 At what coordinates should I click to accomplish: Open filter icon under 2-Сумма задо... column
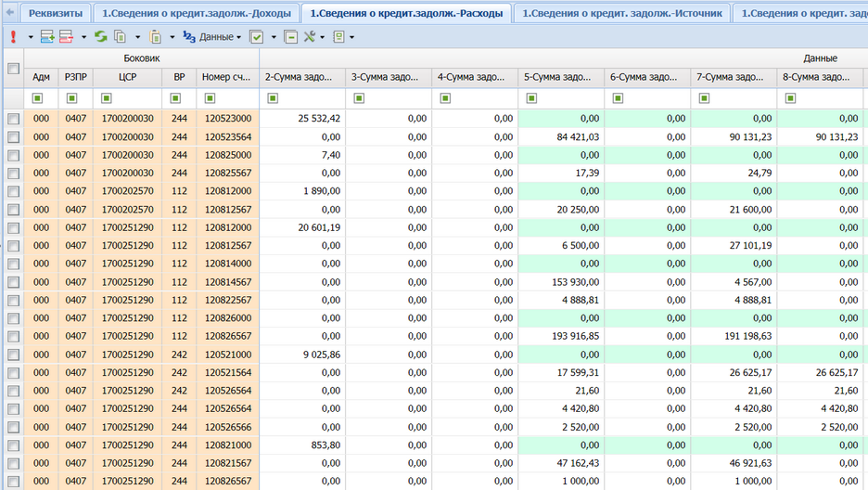coord(273,98)
